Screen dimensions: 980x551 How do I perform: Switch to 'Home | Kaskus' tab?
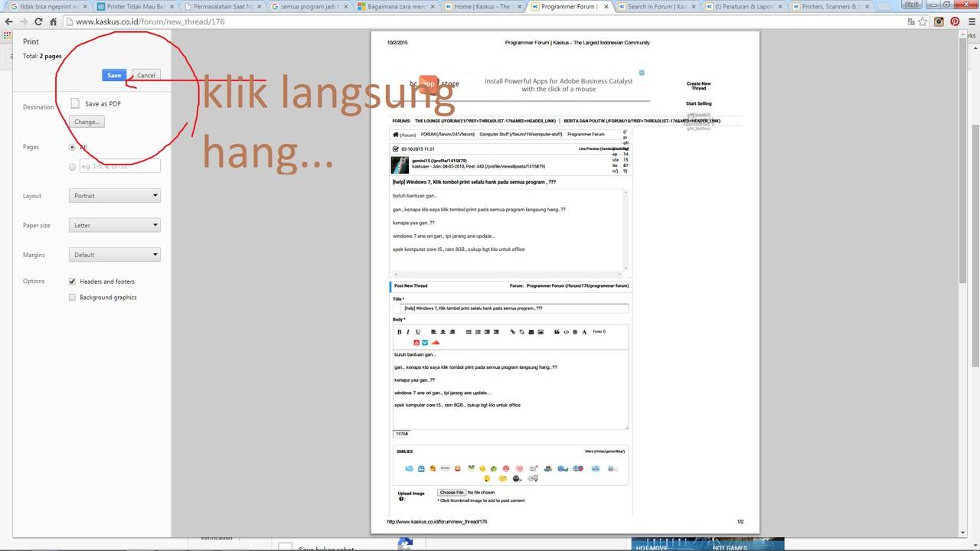[482, 6]
